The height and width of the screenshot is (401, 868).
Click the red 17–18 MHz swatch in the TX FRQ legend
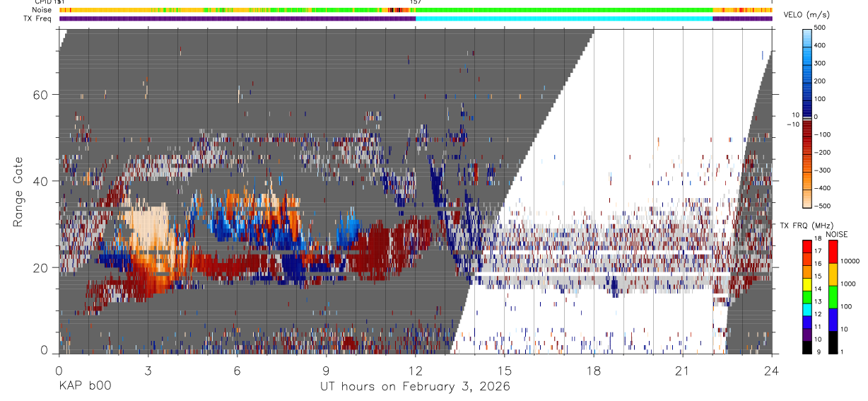[807, 246]
